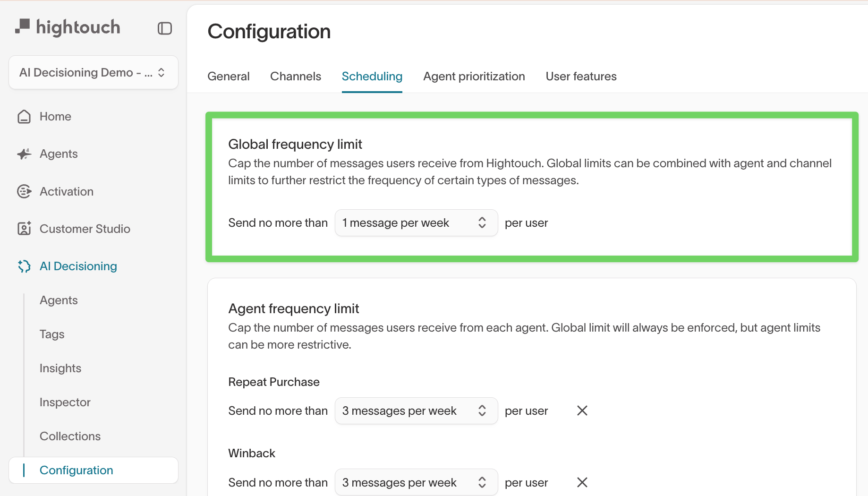
Task: Click the Customer Studio icon
Action: (24, 229)
